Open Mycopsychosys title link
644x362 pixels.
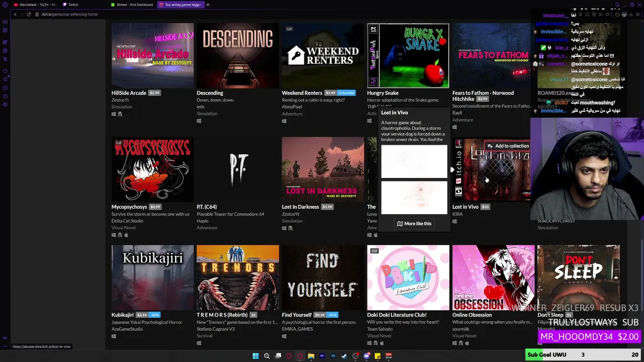point(129,207)
